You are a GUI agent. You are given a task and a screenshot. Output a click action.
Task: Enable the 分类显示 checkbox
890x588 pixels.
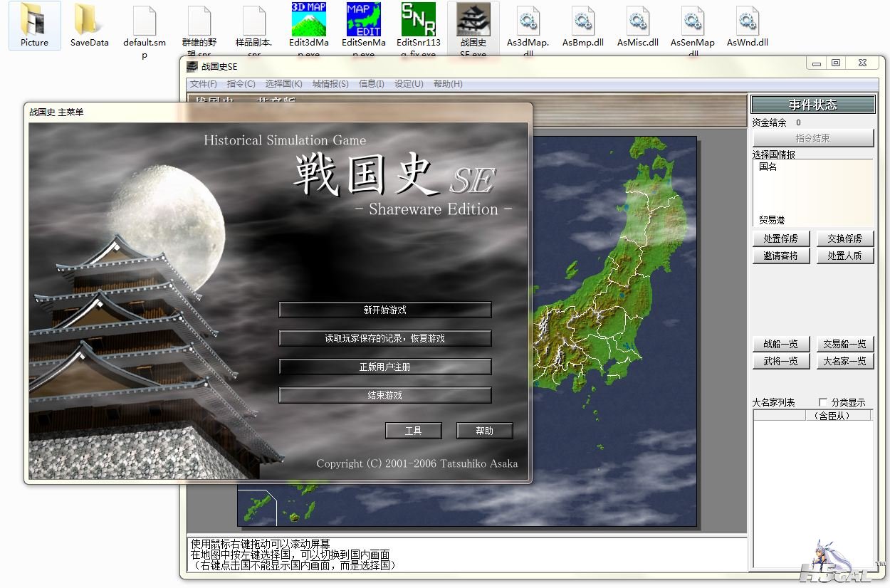point(824,402)
